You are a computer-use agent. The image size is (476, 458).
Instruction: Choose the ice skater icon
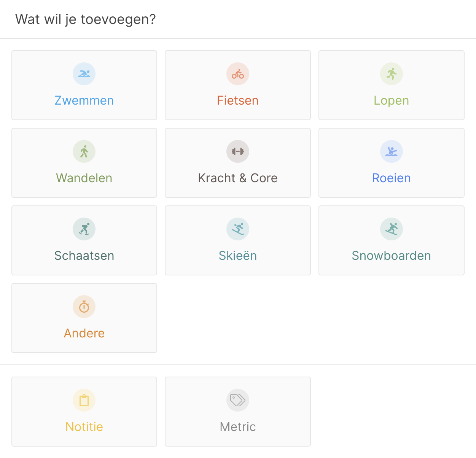tap(84, 229)
